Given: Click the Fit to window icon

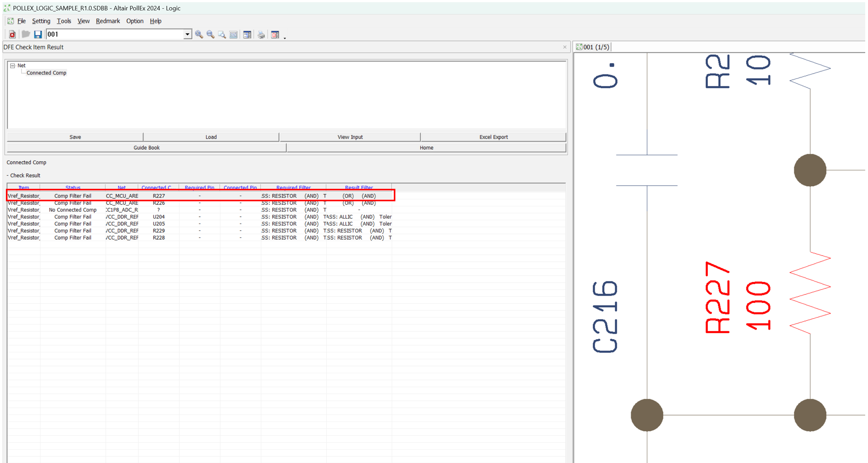Looking at the screenshot, I should [233, 34].
